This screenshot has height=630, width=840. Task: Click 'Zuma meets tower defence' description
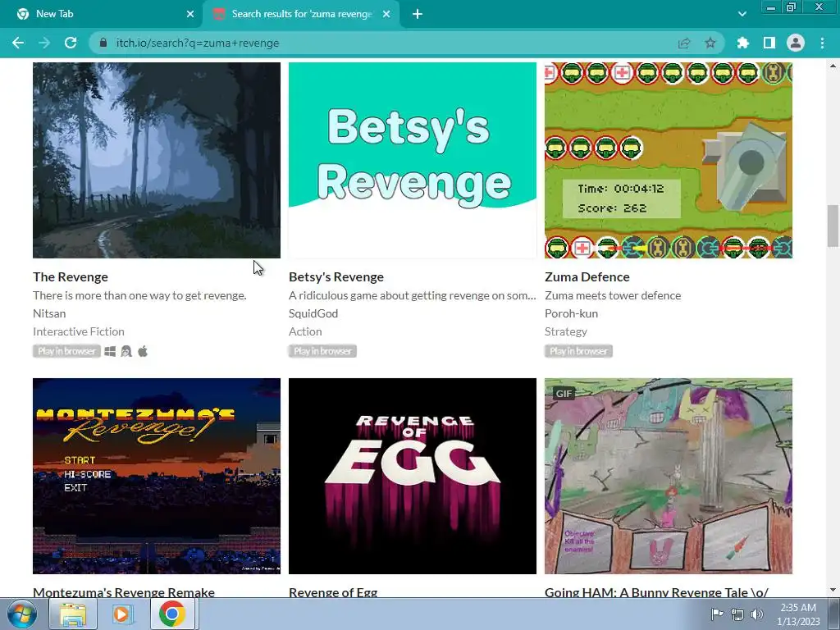[613, 295]
